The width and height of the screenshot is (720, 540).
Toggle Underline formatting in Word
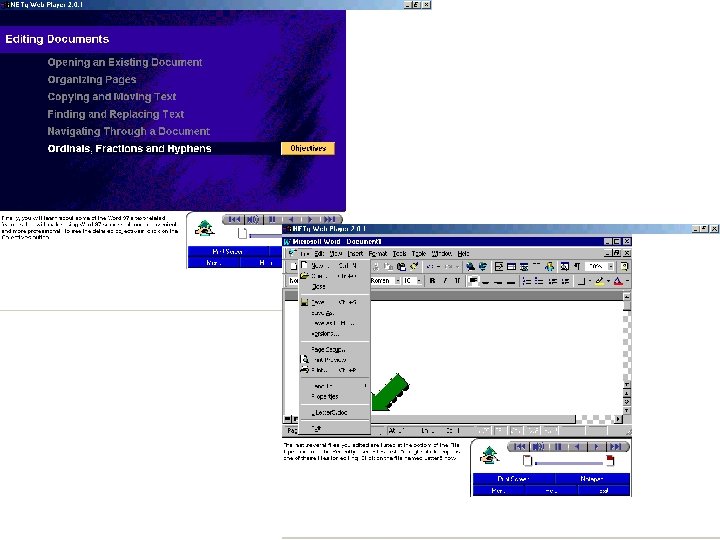[x=457, y=281]
